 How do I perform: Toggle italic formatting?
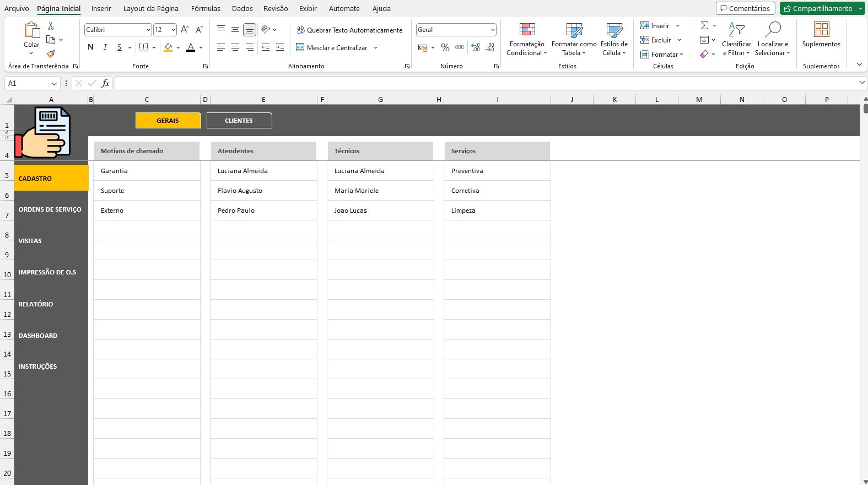[x=105, y=47]
